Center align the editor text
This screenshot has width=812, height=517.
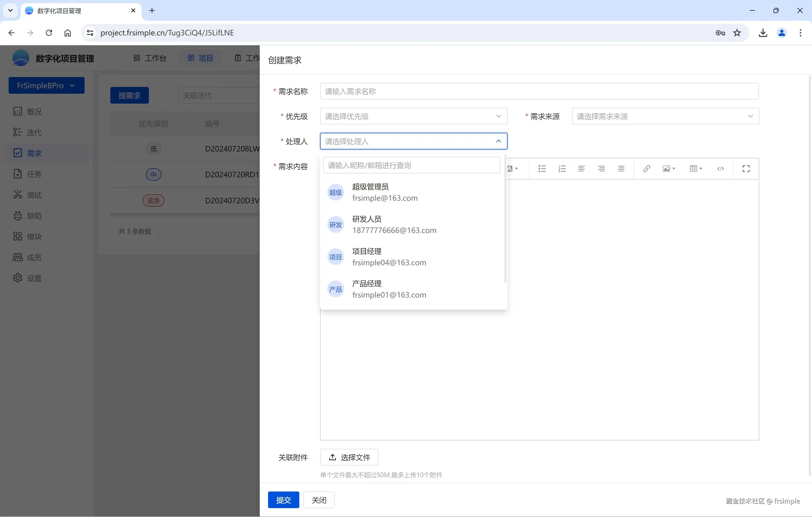coord(601,169)
